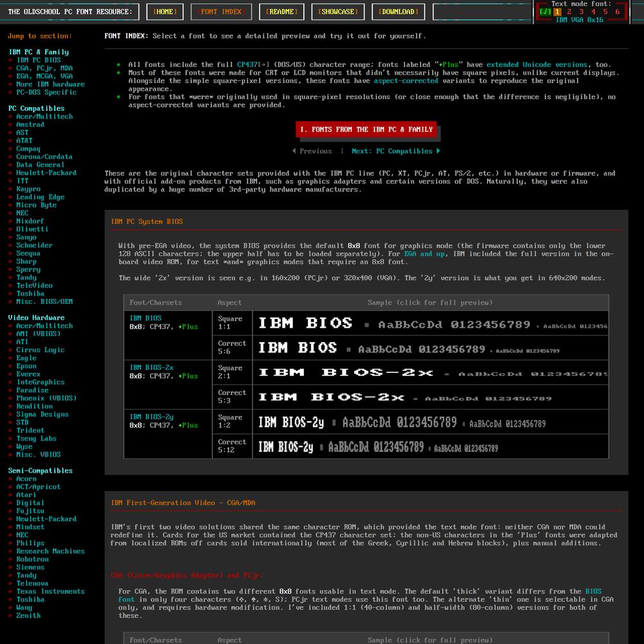Open the PC Compatibles sidebar section heading
Screen dimensions: 644x644
tap(37, 108)
